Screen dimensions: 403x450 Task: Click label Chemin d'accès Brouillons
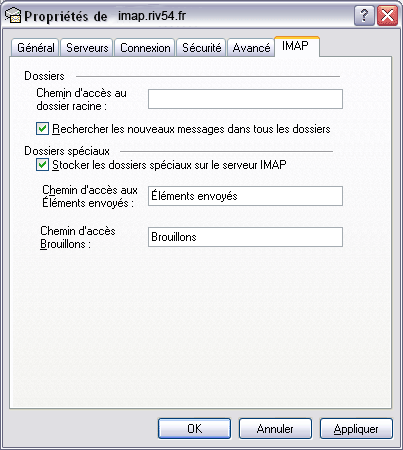[x=78, y=237]
